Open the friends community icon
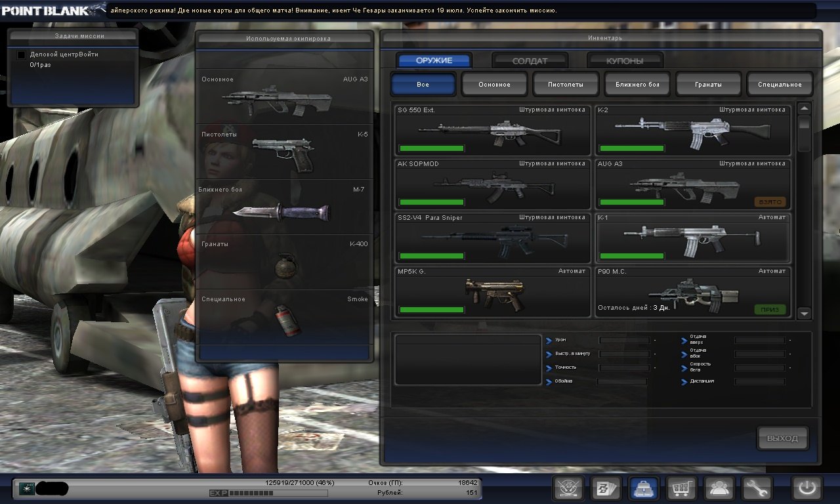 719,488
